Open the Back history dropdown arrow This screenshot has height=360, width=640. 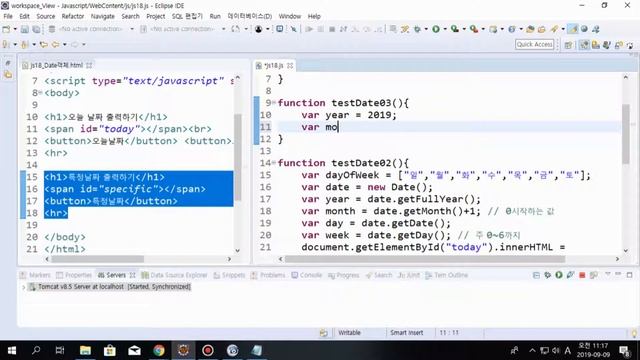coord(65,44)
